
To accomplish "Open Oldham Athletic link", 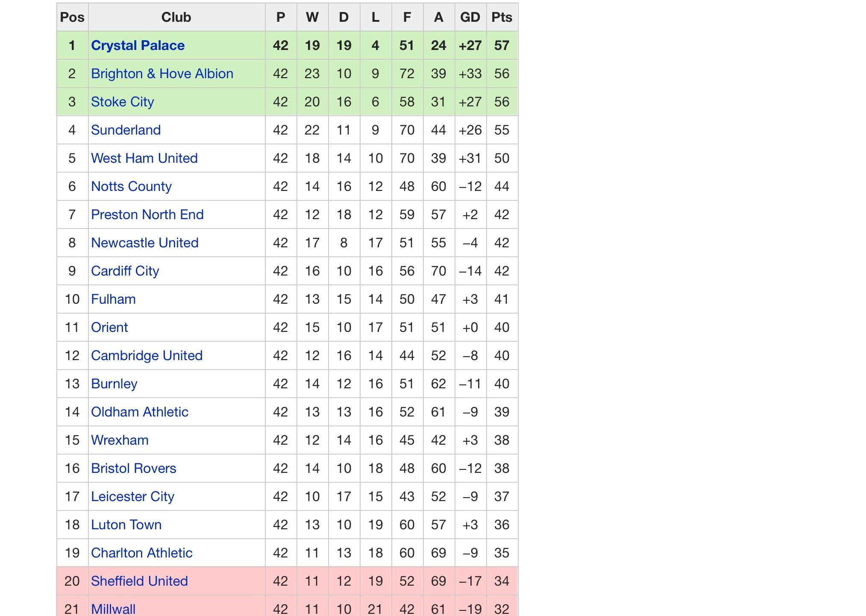I will click(139, 412).
